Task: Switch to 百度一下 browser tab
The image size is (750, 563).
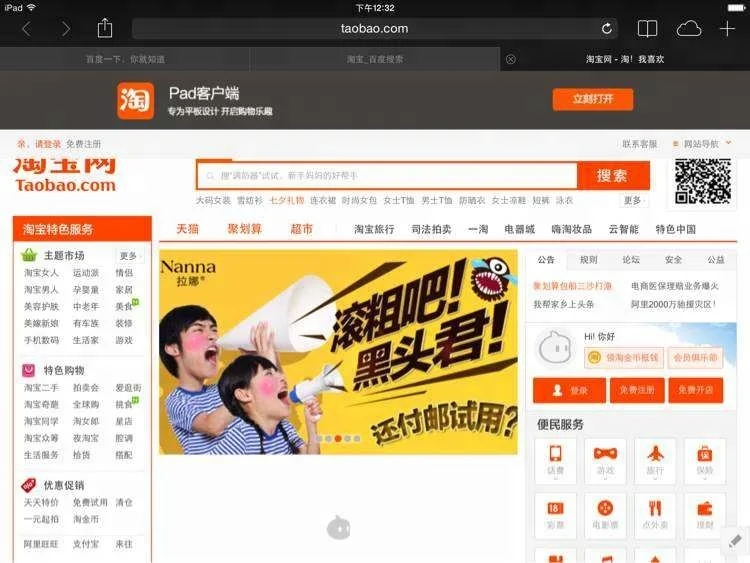Action: pyautogui.click(x=125, y=59)
